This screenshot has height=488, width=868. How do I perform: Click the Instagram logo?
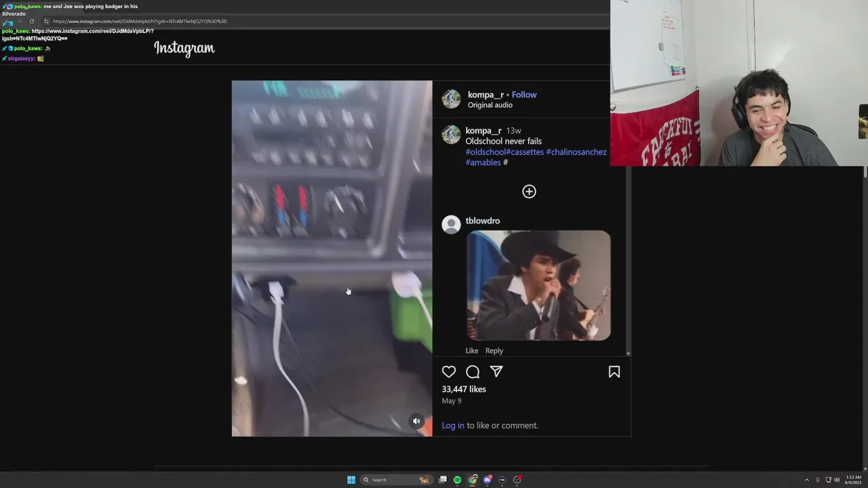[184, 48]
